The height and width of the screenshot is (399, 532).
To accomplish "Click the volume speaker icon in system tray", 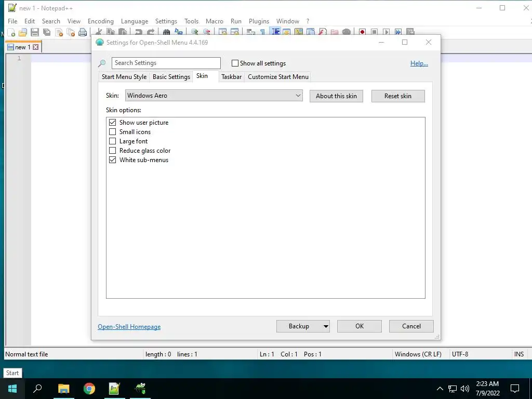I will (x=465, y=389).
